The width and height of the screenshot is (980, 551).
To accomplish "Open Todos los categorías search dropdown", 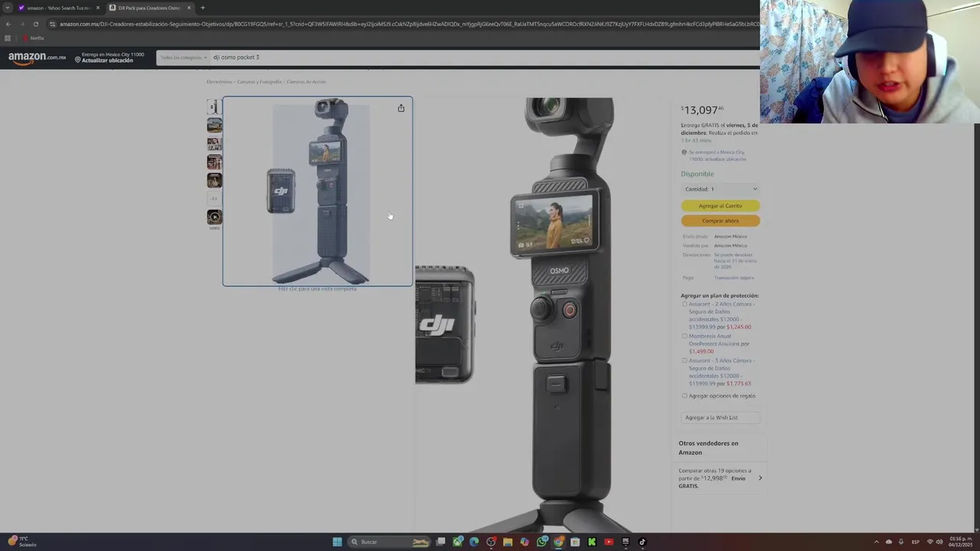I will click(x=183, y=57).
